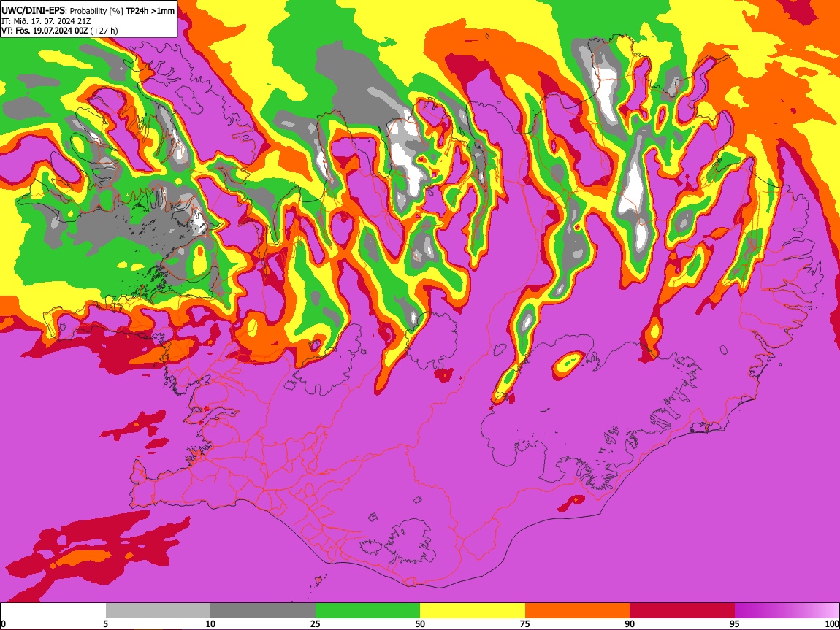
Task: Click the light gray 5–10% legend swatch
Action: click(x=158, y=611)
